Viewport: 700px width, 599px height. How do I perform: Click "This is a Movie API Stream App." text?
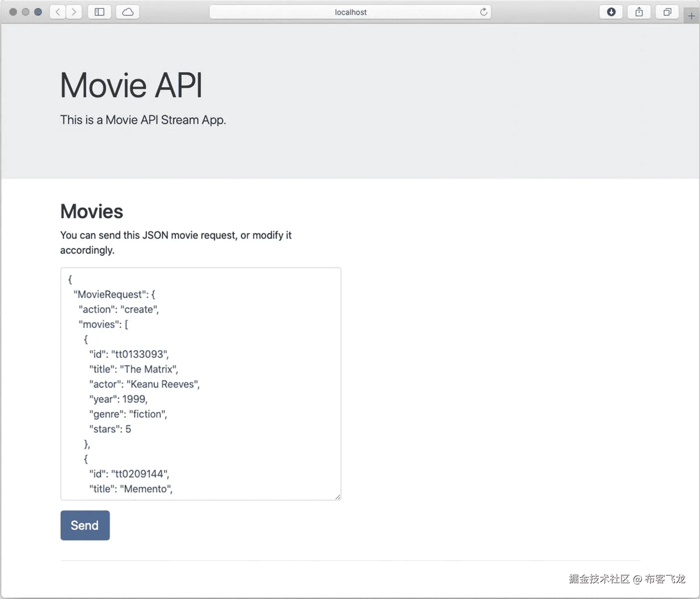coord(143,120)
